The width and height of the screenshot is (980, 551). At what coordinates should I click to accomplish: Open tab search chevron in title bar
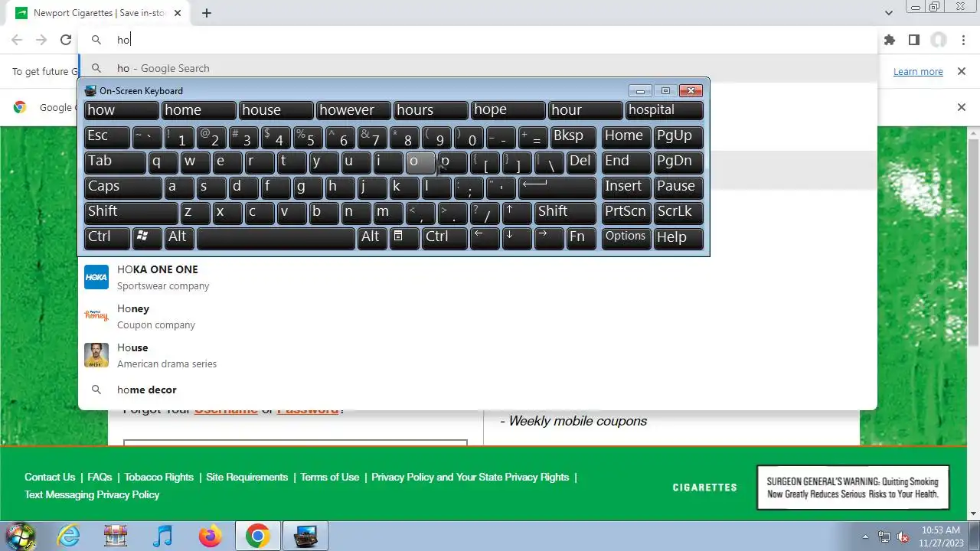tap(889, 13)
